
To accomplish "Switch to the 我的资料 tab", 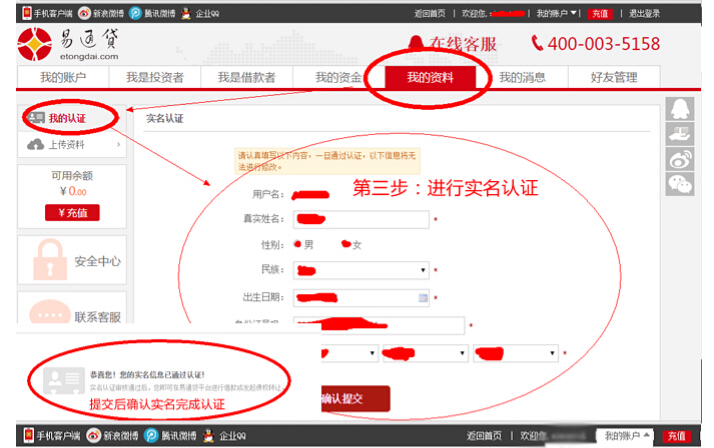I will pos(429,78).
